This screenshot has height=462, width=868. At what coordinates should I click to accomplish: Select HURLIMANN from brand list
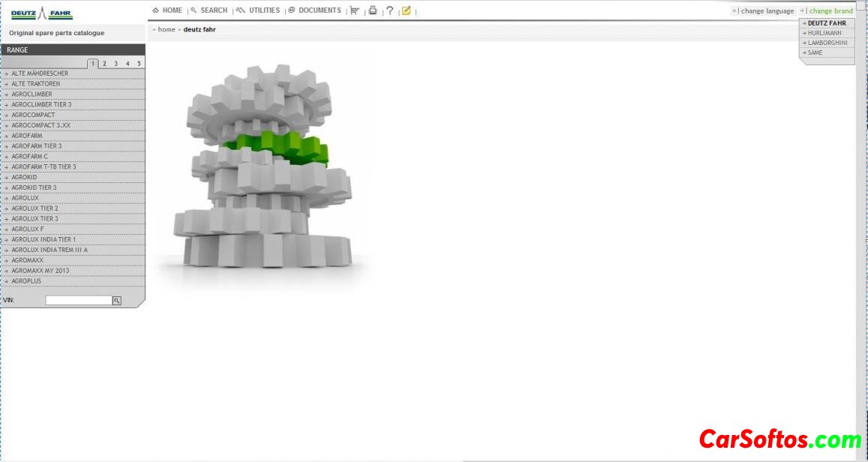[x=824, y=33]
